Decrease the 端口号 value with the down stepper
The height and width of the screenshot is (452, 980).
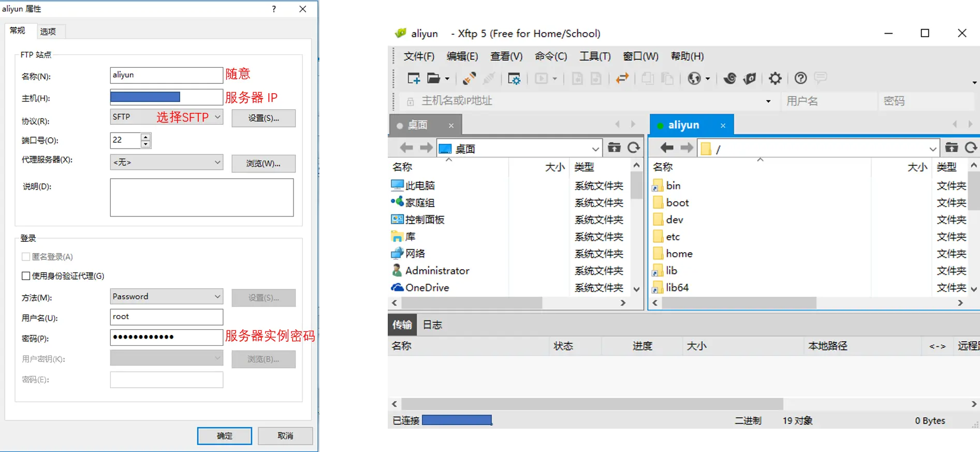click(x=145, y=144)
